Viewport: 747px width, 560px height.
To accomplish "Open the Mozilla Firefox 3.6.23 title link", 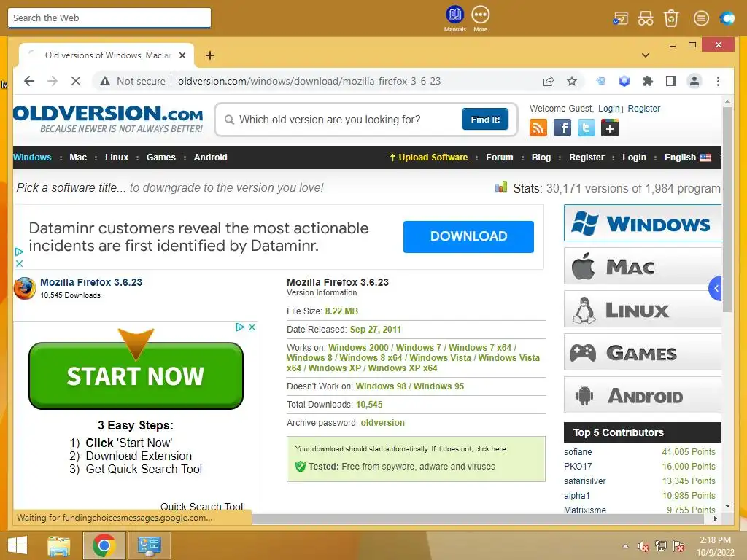I will (x=91, y=282).
